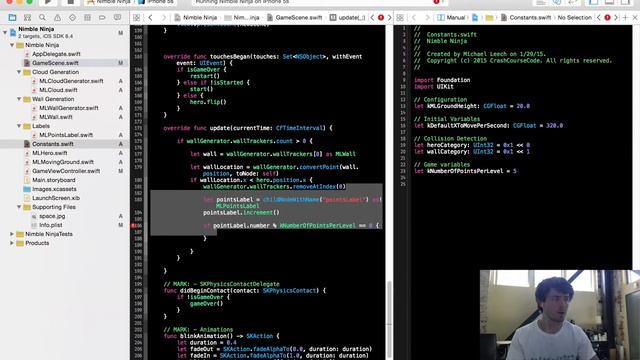Expand the Products group
The image size is (640, 360).
click(12, 243)
